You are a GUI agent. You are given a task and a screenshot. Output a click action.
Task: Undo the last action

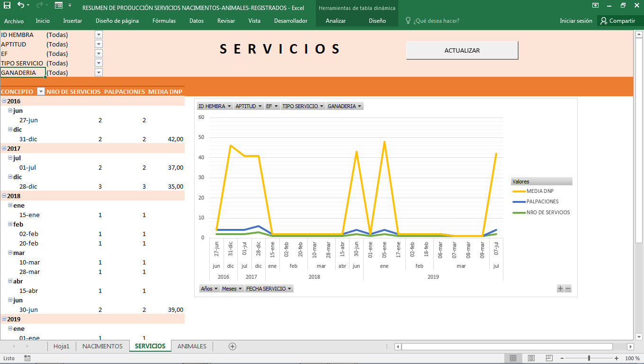tap(20, 6)
